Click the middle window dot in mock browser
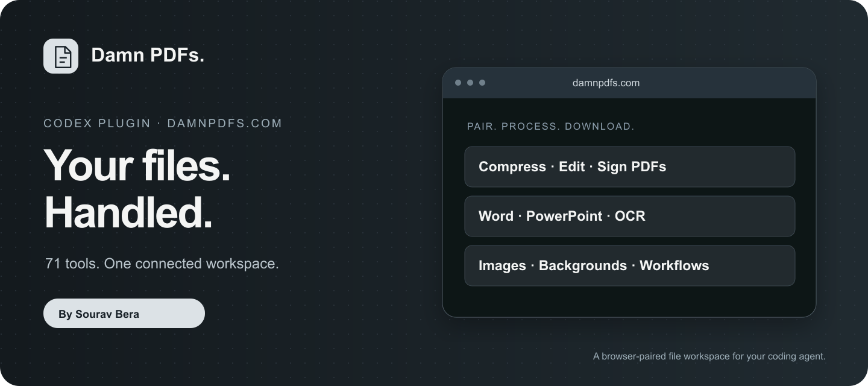This screenshot has height=386, width=868. [x=470, y=83]
